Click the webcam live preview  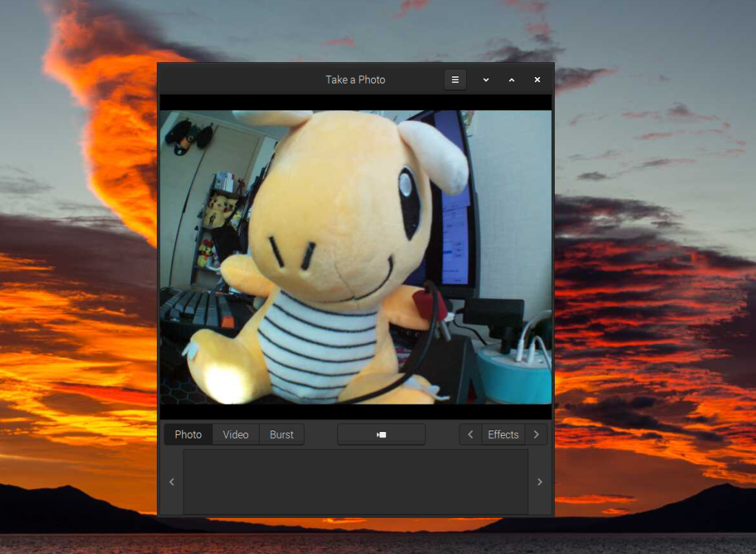356,257
